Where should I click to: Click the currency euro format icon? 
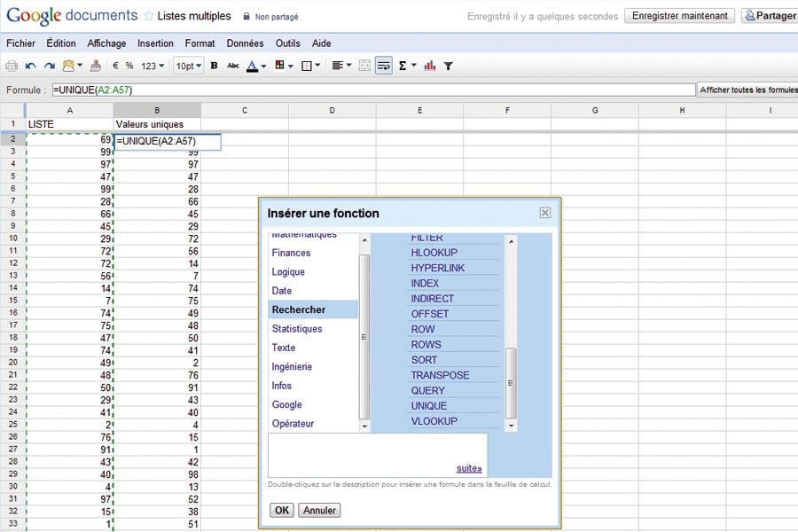point(115,66)
